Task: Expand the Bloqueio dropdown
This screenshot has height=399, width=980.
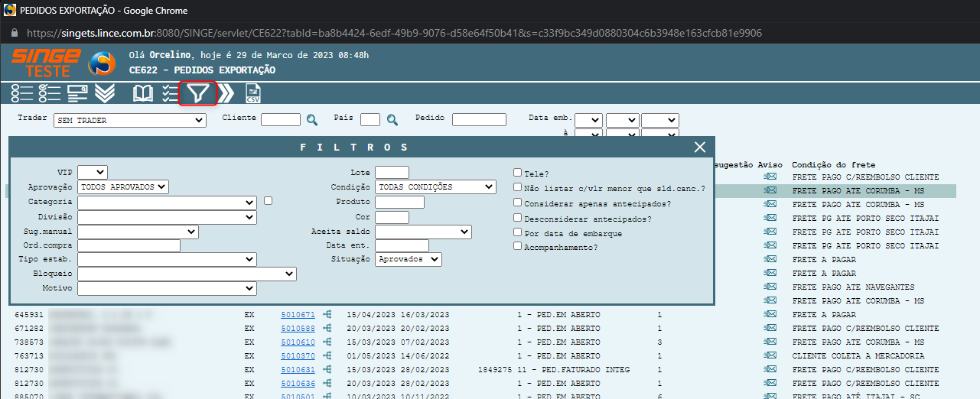Action: click(x=187, y=274)
